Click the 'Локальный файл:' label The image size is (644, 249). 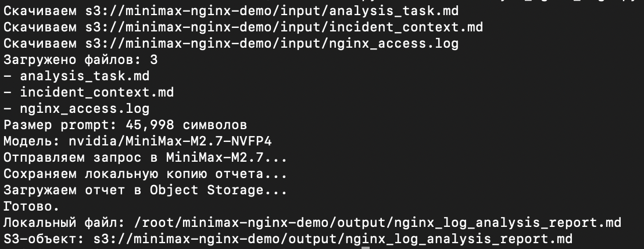(x=65, y=223)
